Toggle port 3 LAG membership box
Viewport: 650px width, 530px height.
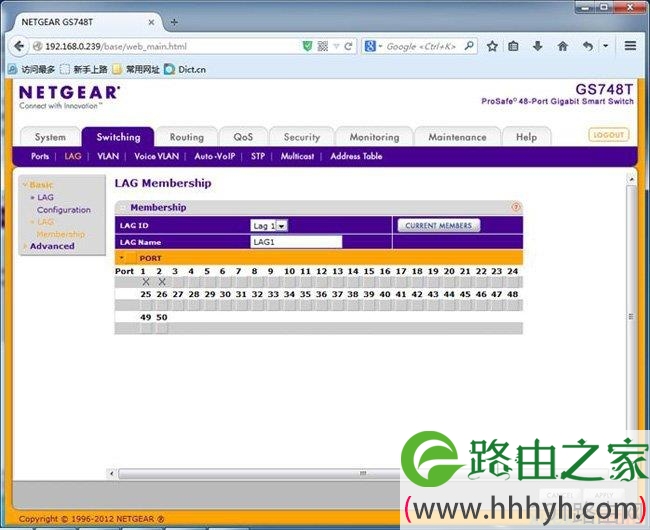(178, 282)
